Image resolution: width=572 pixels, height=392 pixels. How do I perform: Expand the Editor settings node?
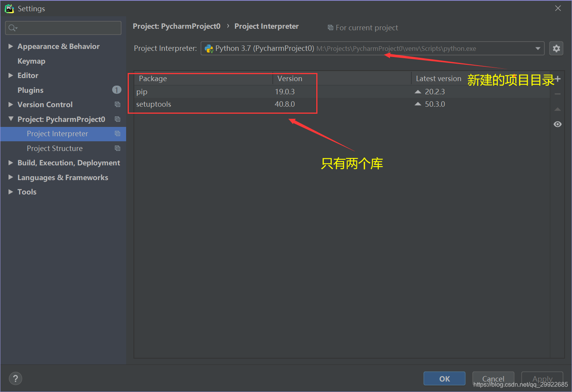[11, 75]
